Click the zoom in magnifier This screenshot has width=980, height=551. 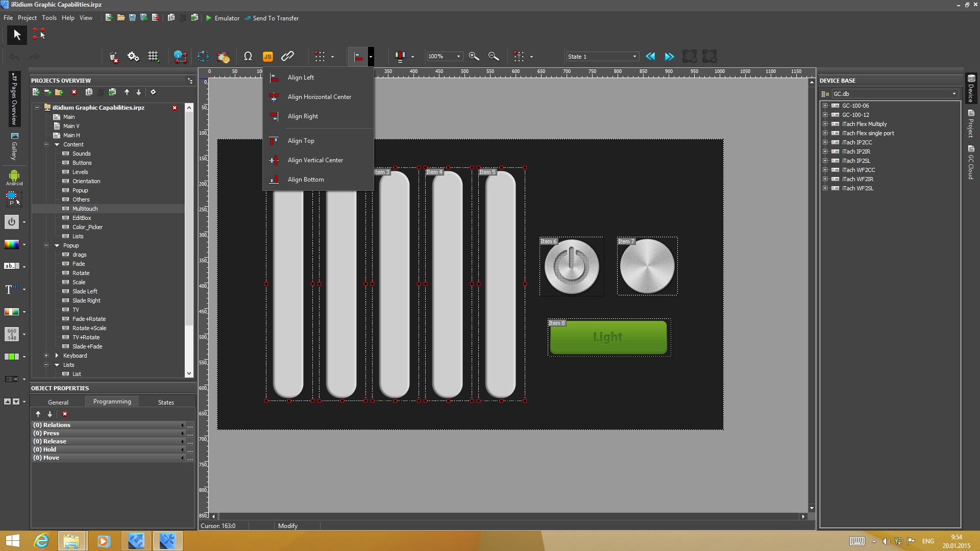[x=474, y=57]
